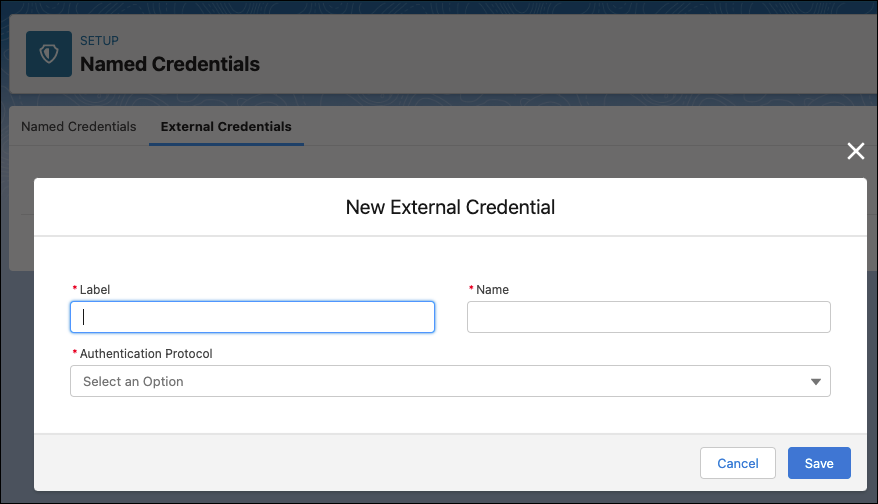The image size is (878, 504).
Task: Click the 'Authentication Protocol' field caption
Action: [146, 353]
